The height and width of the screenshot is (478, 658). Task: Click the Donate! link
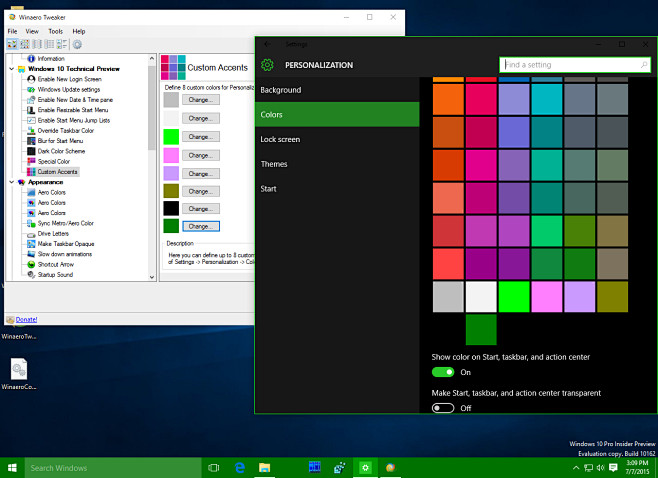point(26,319)
